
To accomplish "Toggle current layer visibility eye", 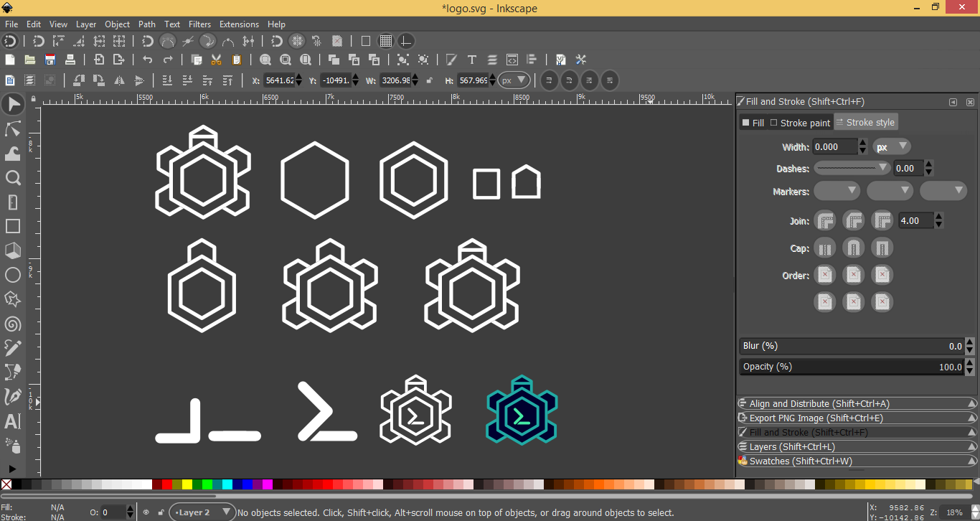I will [146, 512].
